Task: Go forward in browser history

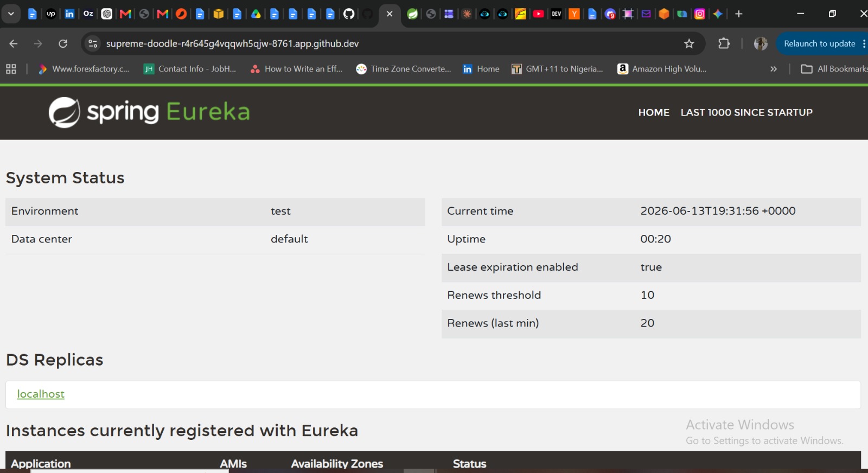Action: (38, 43)
